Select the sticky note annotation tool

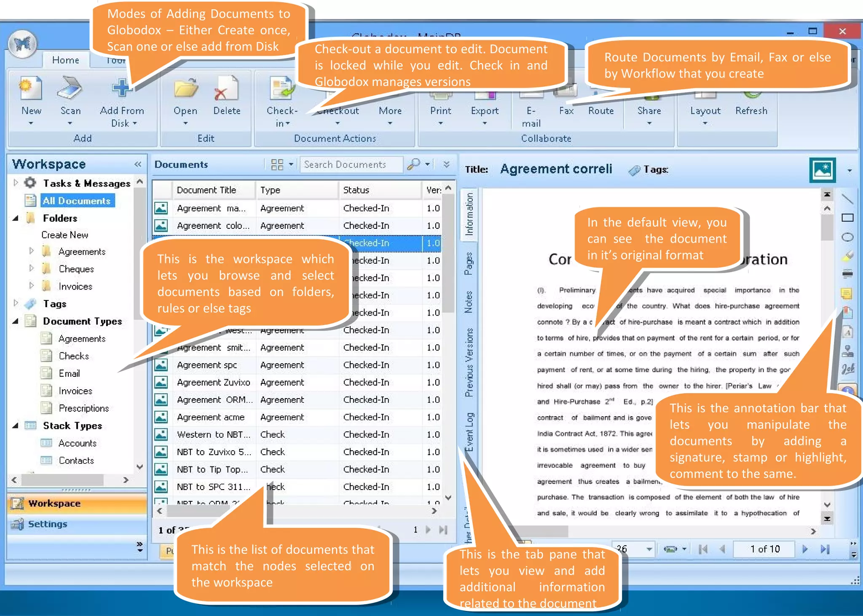pyautogui.click(x=847, y=293)
